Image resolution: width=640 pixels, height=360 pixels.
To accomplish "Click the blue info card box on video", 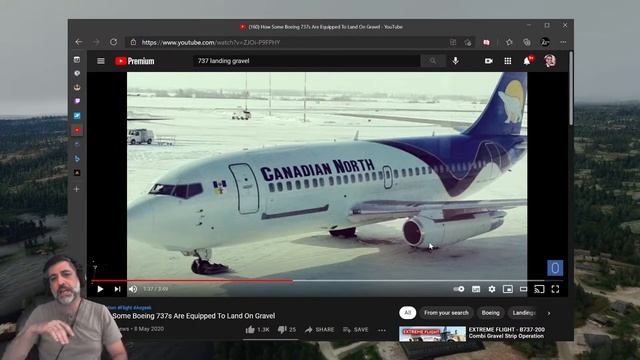I will [555, 268].
